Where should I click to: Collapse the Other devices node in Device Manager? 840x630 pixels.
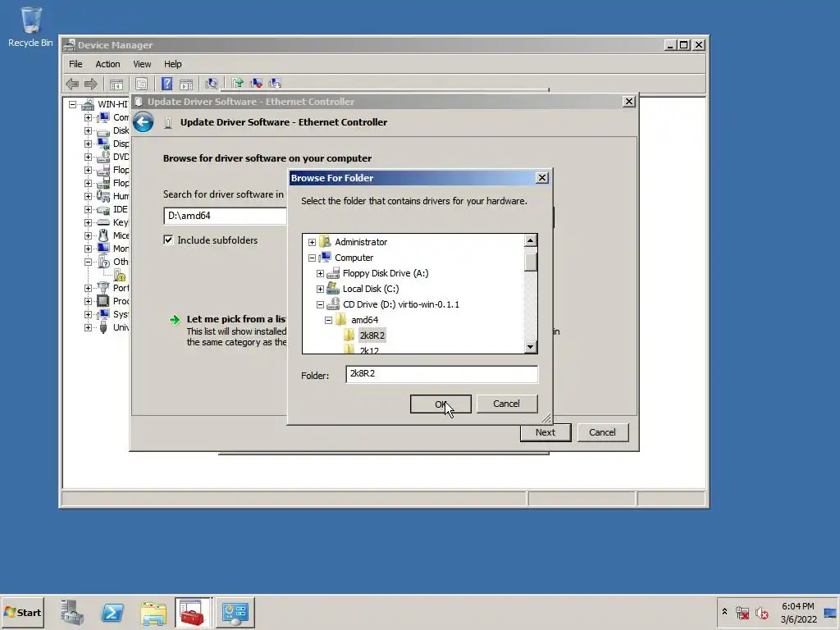click(x=88, y=262)
